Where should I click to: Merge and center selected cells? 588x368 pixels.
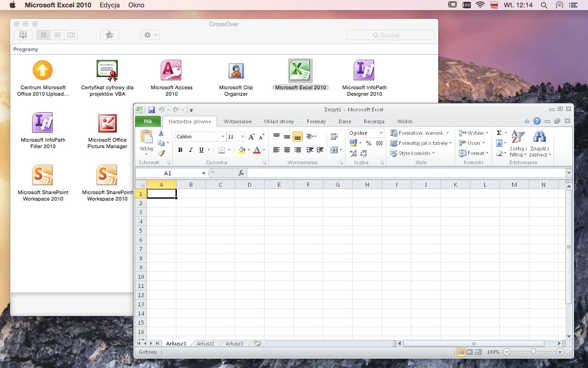coord(334,150)
